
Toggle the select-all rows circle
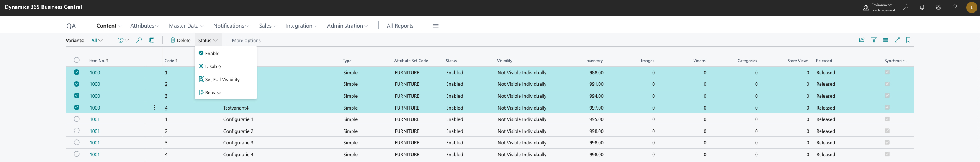tap(77, 60)
